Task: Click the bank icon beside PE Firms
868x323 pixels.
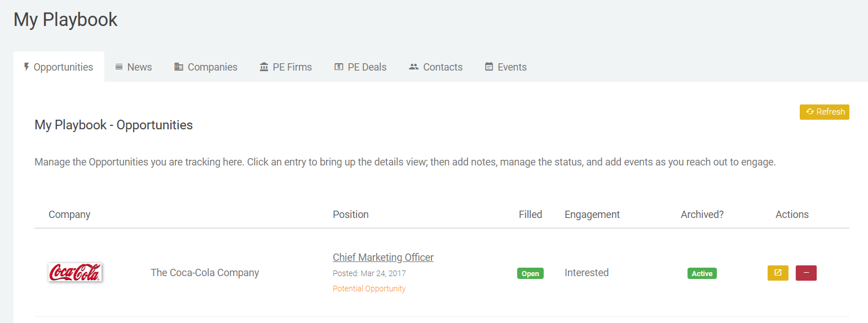Action: tap(264, 67)
